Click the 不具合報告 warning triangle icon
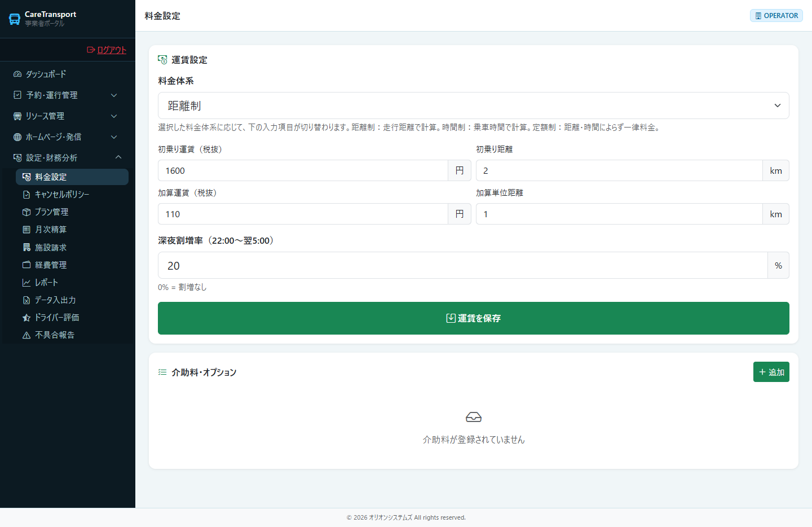The width and height of the screenshot is (812, 527). click(x=27, y=335)
